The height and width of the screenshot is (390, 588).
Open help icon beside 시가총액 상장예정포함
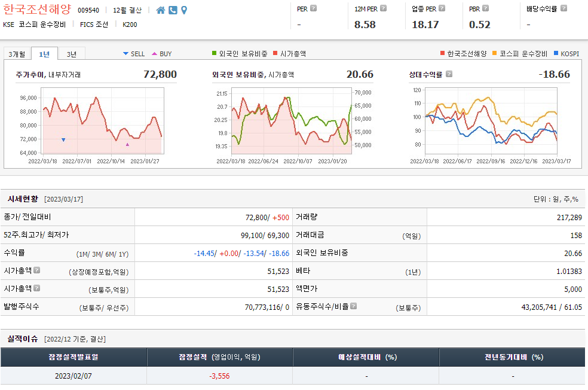point(37,270)
